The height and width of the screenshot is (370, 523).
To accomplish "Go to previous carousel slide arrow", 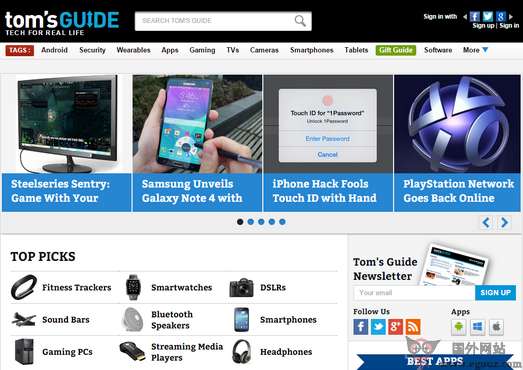I will tap(487, 222).
